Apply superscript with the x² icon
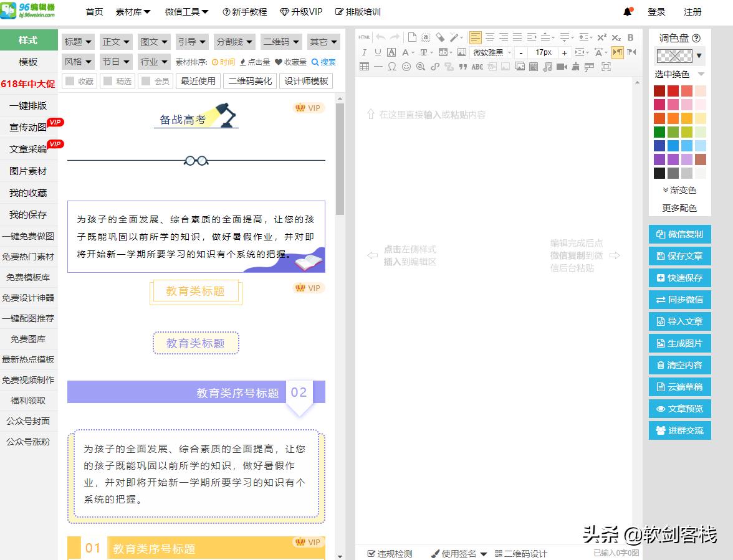 (x=601, y=37)
